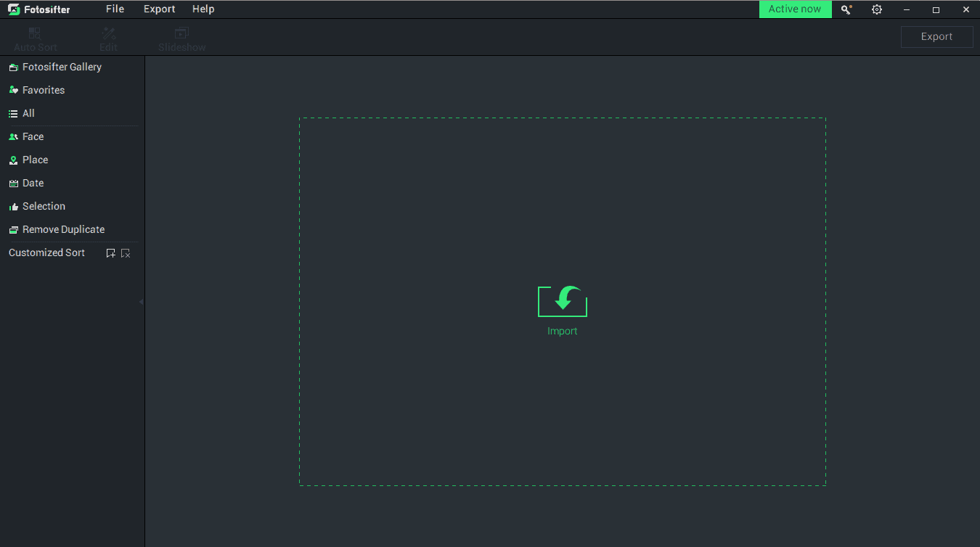This screenshot has height=547, width=980.
Task: Add a new customized sort folder
Action: (x=110, y=253)
